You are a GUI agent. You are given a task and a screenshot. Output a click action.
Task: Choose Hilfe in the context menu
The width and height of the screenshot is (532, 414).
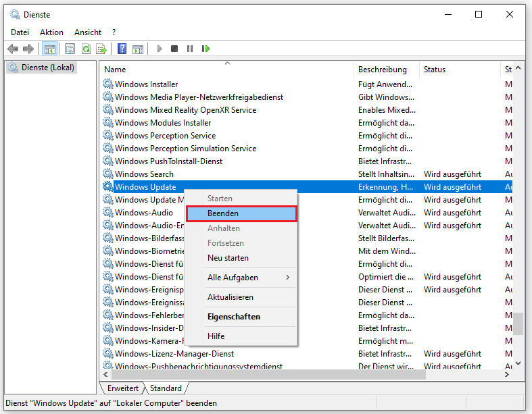pyautogui.click(x=241, y=336)
